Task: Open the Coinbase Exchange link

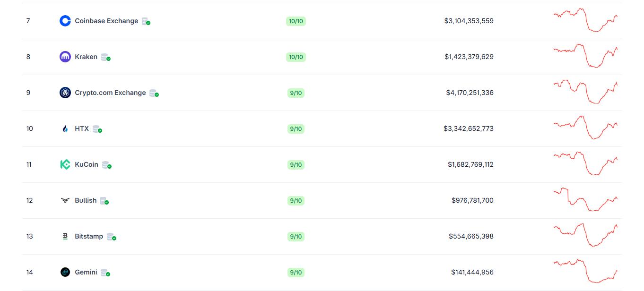Action: [106, 21]
